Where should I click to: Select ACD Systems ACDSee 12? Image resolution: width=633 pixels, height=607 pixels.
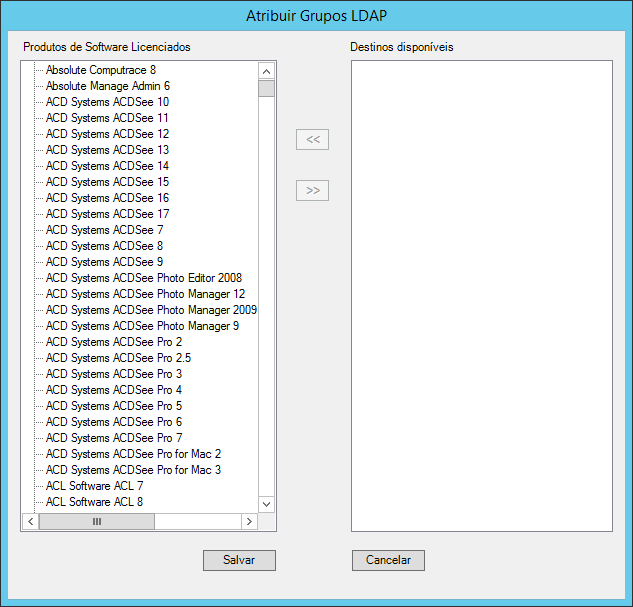click(107, 134)
